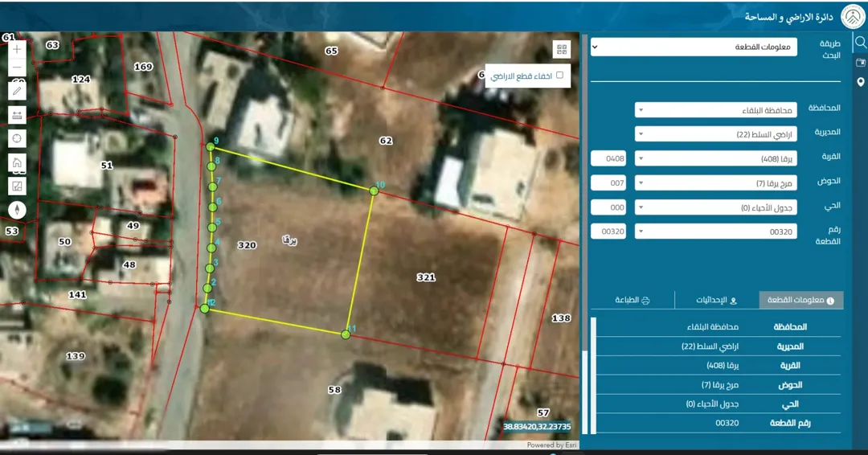Viewport: 868px width, 455px height.
Task: Open the رقم القطعة parcel dropdown
Action: point(716,232)
